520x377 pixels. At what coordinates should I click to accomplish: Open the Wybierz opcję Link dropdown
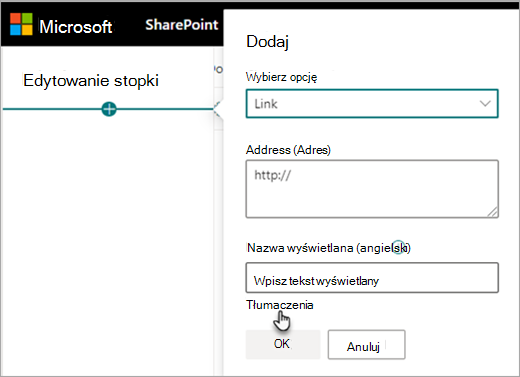[372, 104]
